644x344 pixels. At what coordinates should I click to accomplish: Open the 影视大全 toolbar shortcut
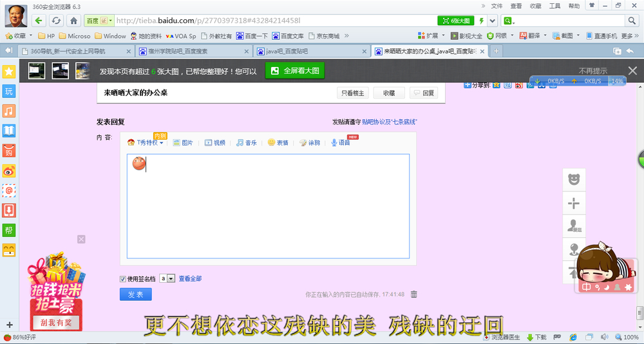coord(466,36)
